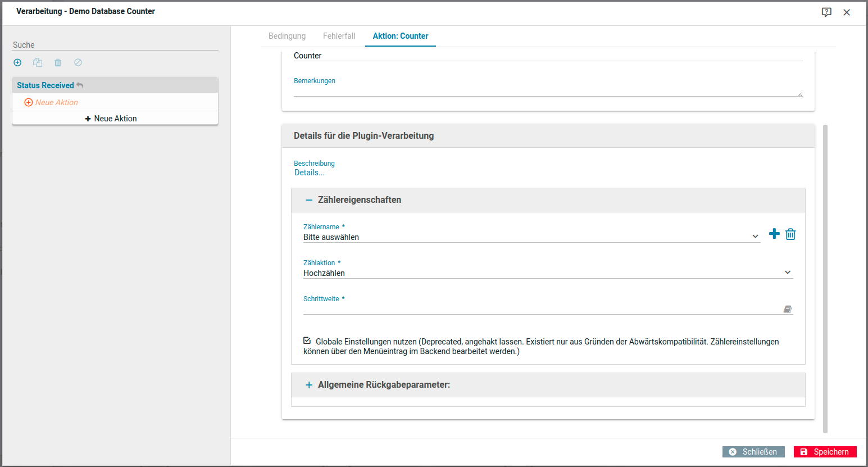Open the variable picker icon for Schrittweite

[787, 309]
